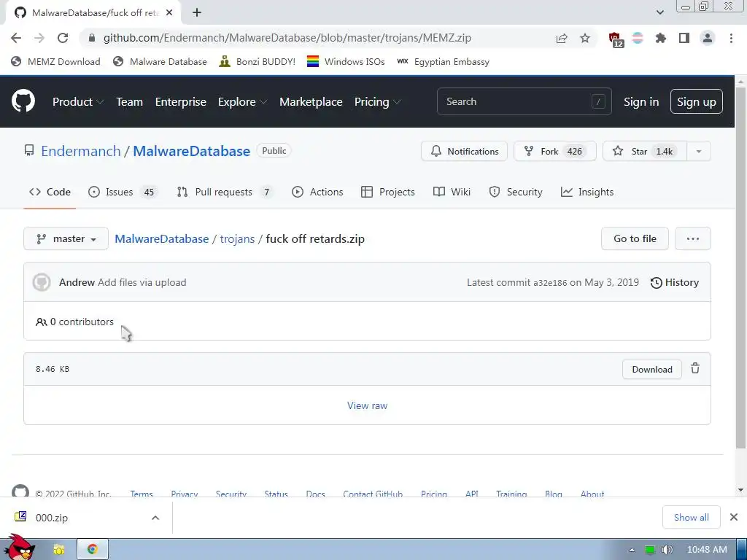Click the Go to file button
Image resolution: width=747 pixels, height=560 pixels.
[635, 238]
